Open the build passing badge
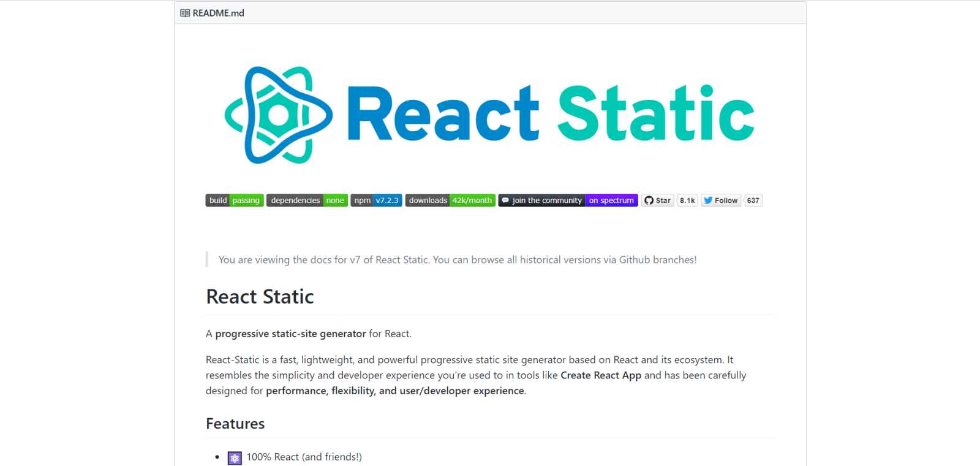 click(235, 201)
